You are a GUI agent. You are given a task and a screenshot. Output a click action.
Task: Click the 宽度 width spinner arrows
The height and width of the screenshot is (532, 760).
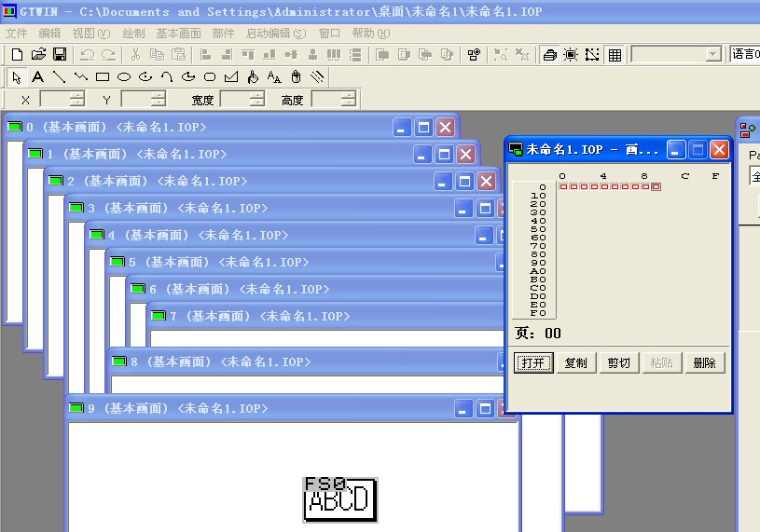point(258,99)
